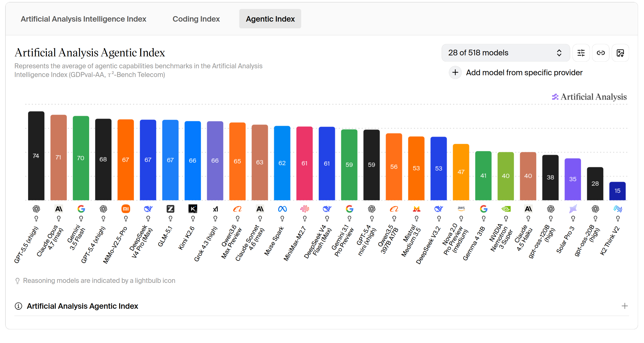The width and height of the screenshot is (644, 343).
Task: Open the 28 of 518 models dropdown
Action: point(505,53)
